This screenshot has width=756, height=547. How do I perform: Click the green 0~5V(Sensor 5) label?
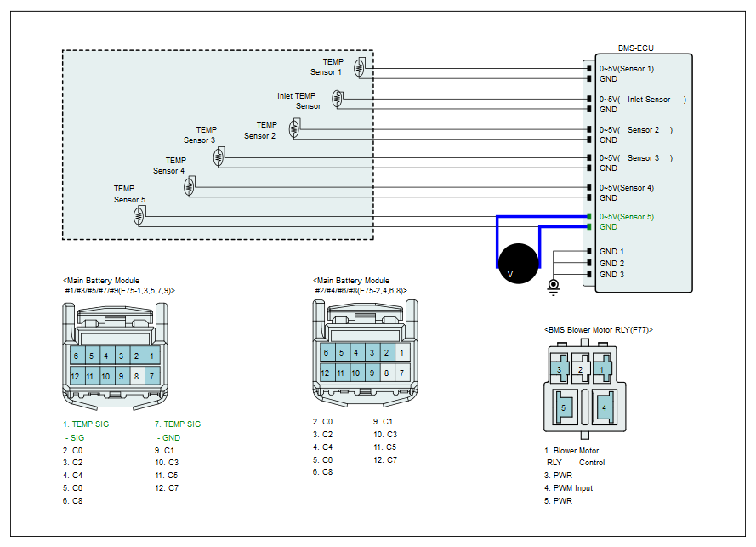[x=626, y=217]
